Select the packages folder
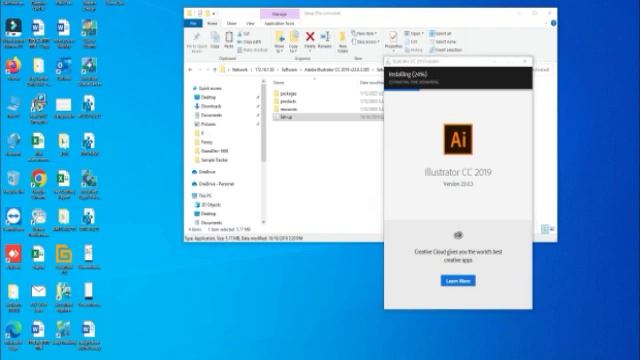Viewport: 640px width, 360px height. tap(288, 93)
